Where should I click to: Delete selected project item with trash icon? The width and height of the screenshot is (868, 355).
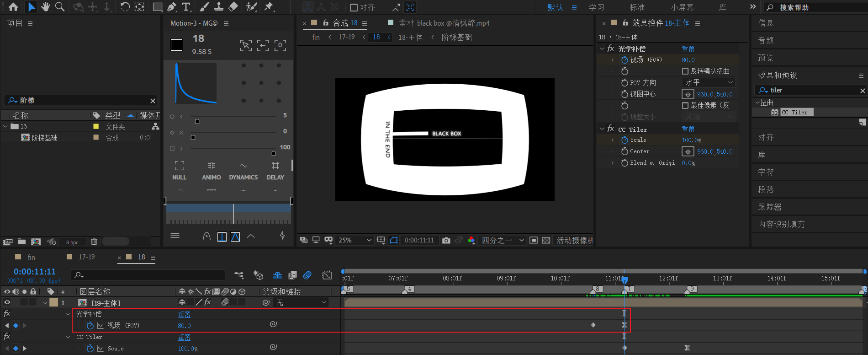coord(94,242)
